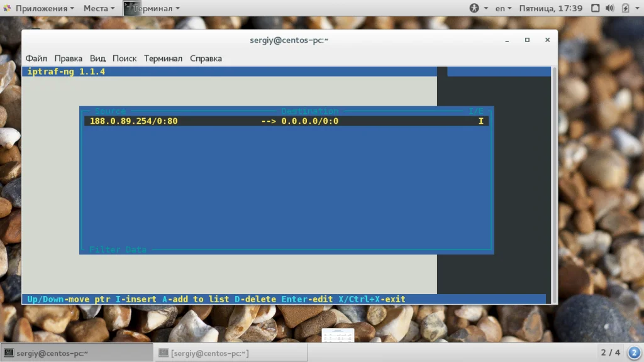Open the Правка menu
The height and width of the screenshot is (362, 644).
(68, 58)
